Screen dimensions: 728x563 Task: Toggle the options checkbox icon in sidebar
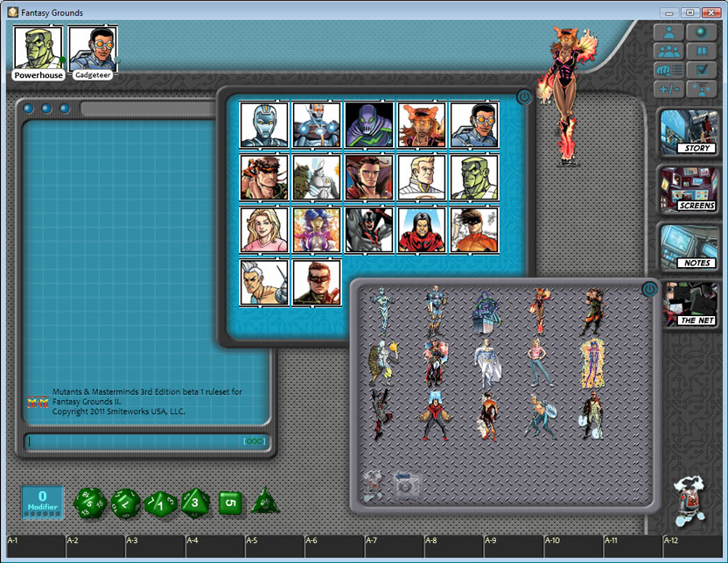point(701,70)
